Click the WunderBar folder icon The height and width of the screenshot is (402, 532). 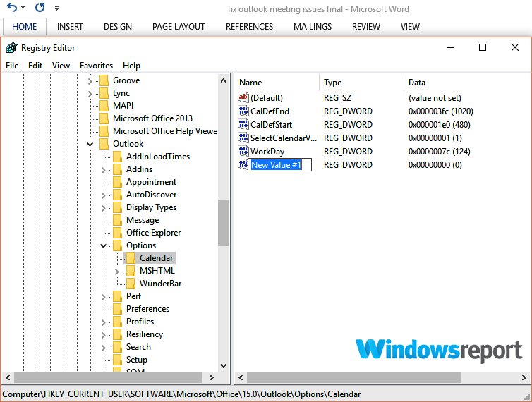coord(131,284)
